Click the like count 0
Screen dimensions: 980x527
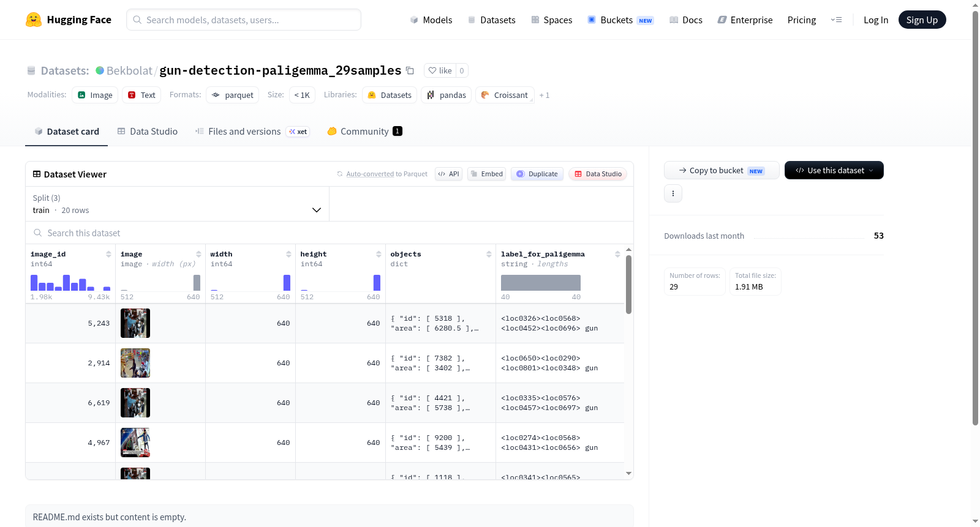point(462,70)
